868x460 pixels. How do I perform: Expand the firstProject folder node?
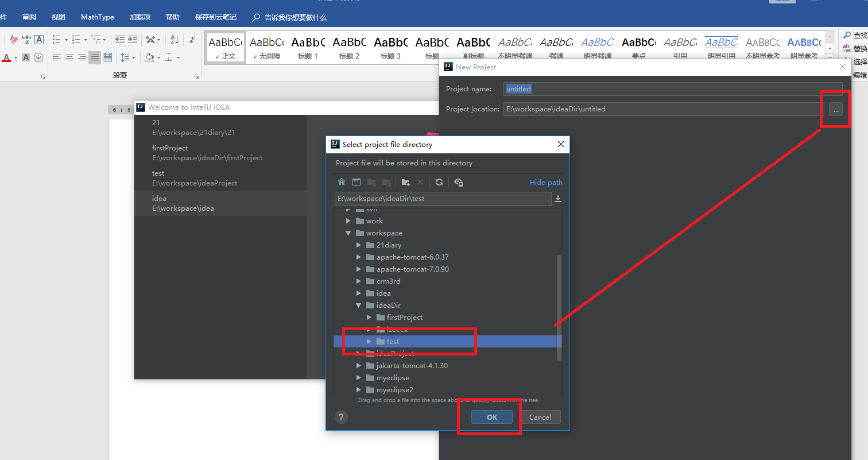point(369,318)
